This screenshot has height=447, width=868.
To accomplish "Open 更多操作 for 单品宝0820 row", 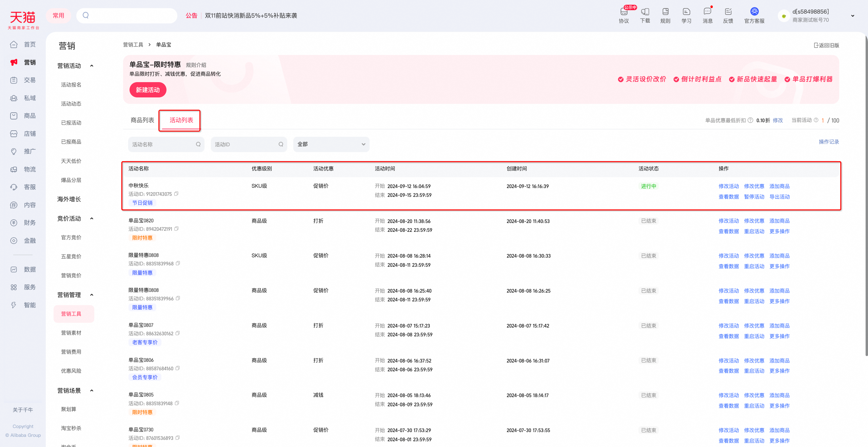I will click(x=780, y=231).
